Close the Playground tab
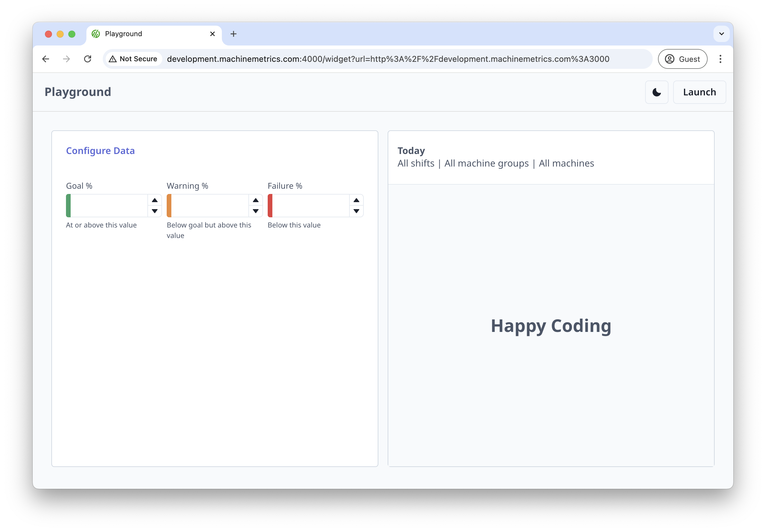This screenshot has height=532, width=766. click(x=212, y=34)
